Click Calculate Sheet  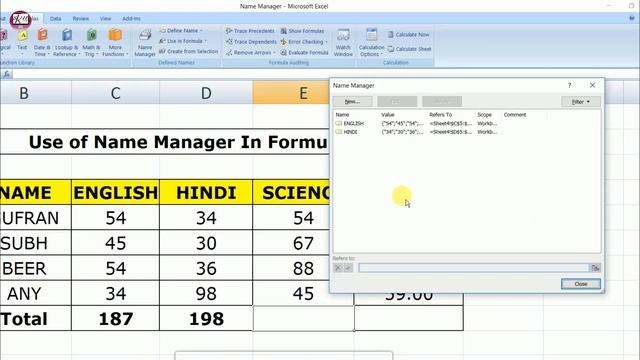click(409, 49)
